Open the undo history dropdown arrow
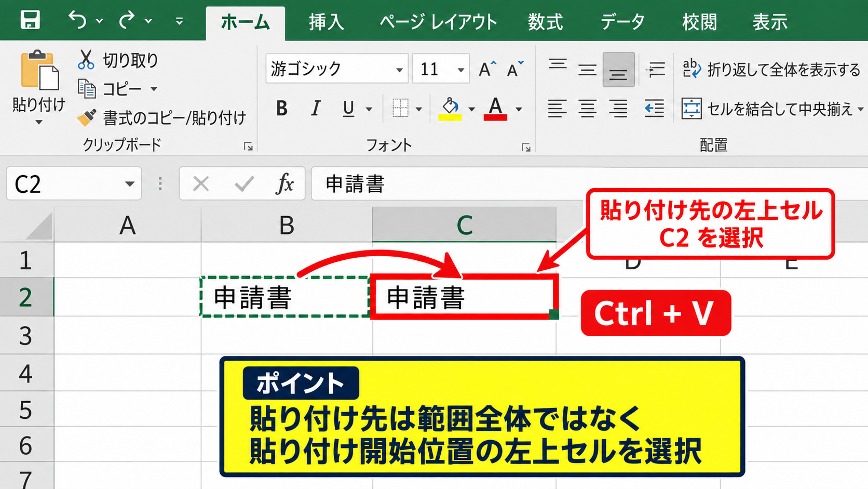 [x=100, y=21]
